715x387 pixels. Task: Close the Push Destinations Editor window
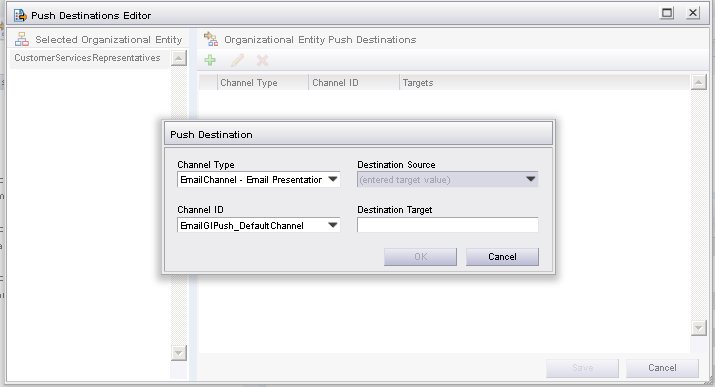[693, 13]
